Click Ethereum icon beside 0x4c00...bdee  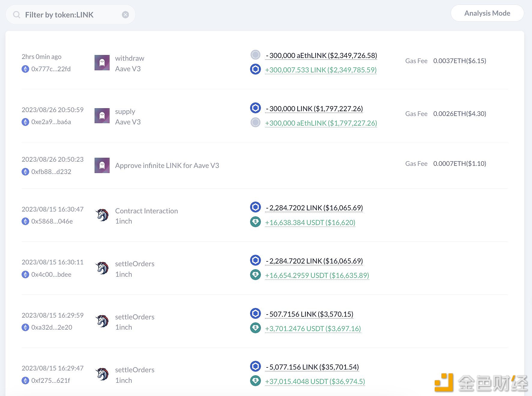(26, 275)
